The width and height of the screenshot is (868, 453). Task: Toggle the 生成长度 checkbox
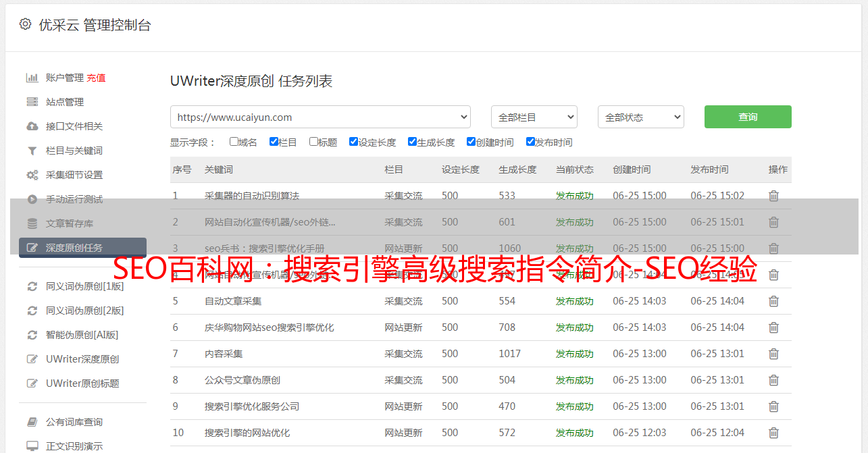[412, 142]
